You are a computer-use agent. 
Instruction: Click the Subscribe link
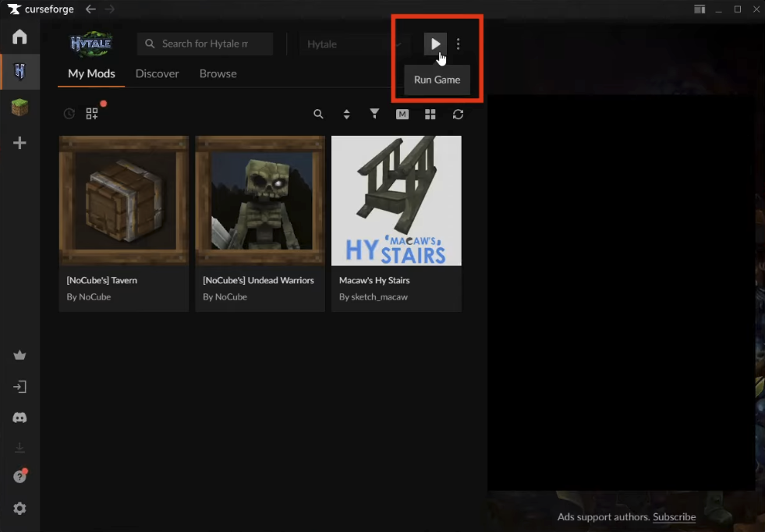tap(674, 517)
